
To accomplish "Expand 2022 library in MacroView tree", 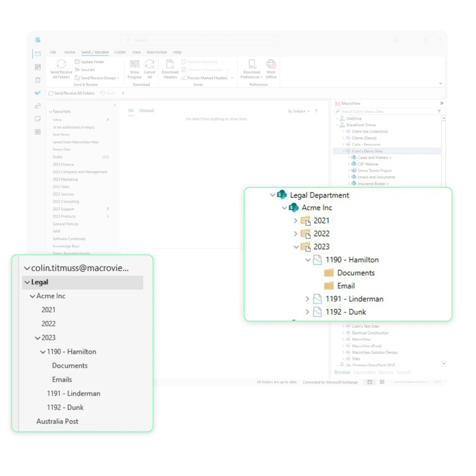I will click(295, 234).
